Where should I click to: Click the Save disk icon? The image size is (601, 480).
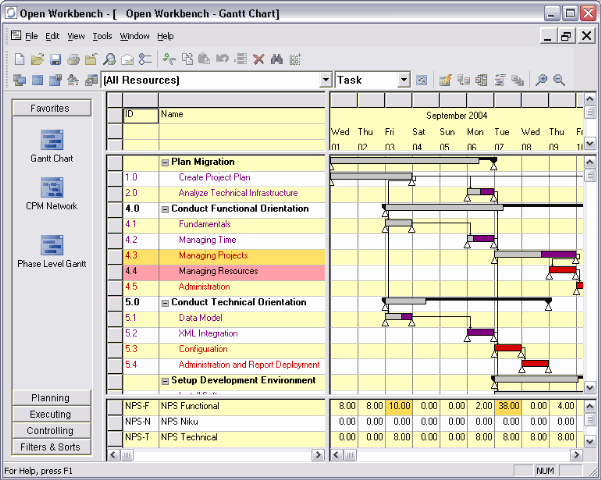coord(55,59)
